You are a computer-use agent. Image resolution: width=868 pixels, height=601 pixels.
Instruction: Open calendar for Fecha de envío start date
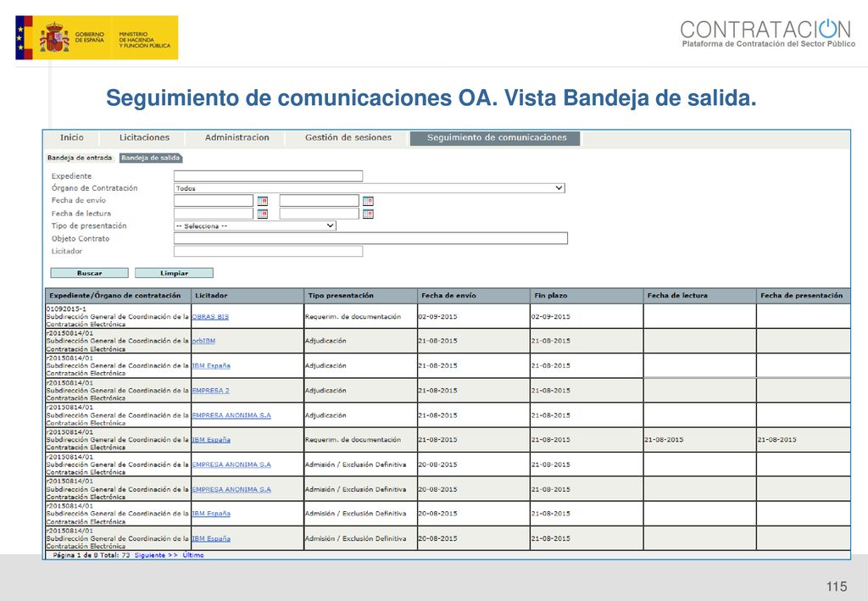point(263,201)
